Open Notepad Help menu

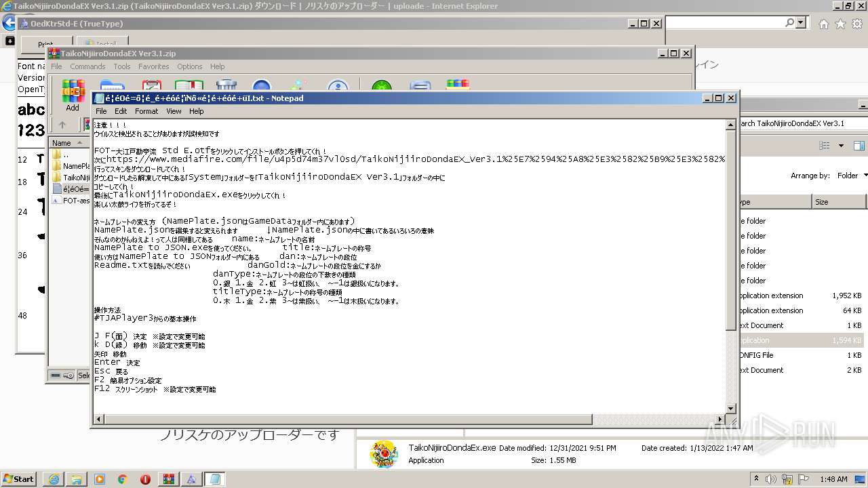196,111
